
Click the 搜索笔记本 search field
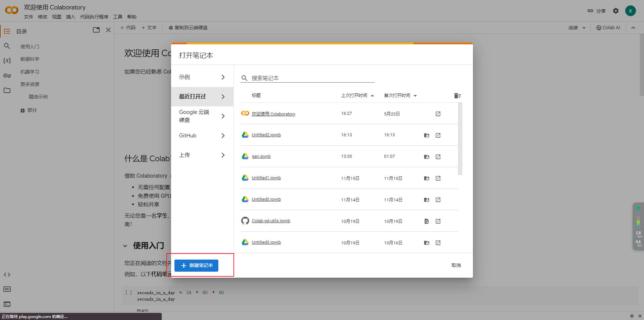click(308, 78)
